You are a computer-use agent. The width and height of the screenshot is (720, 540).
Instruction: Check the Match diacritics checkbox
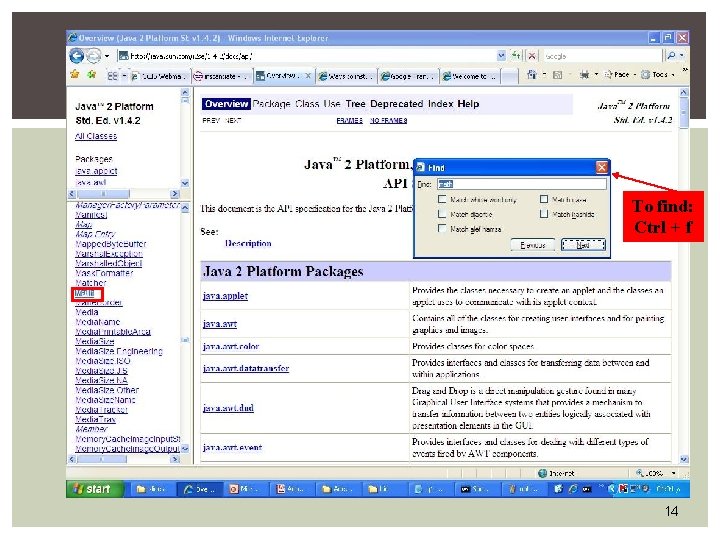pyautogui.click(x=442, y=214)
